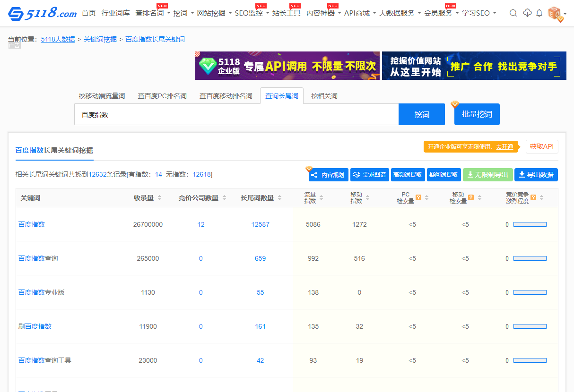Click the 收录量 value 26700000
574x392 pixels.
coord(148,224)
